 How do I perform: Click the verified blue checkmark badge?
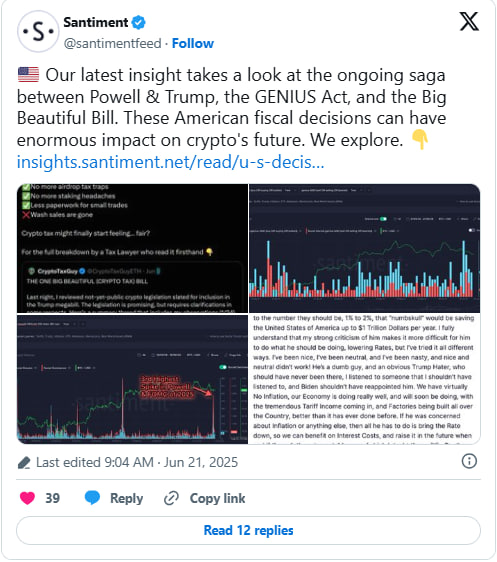click(x=138, y=23)
